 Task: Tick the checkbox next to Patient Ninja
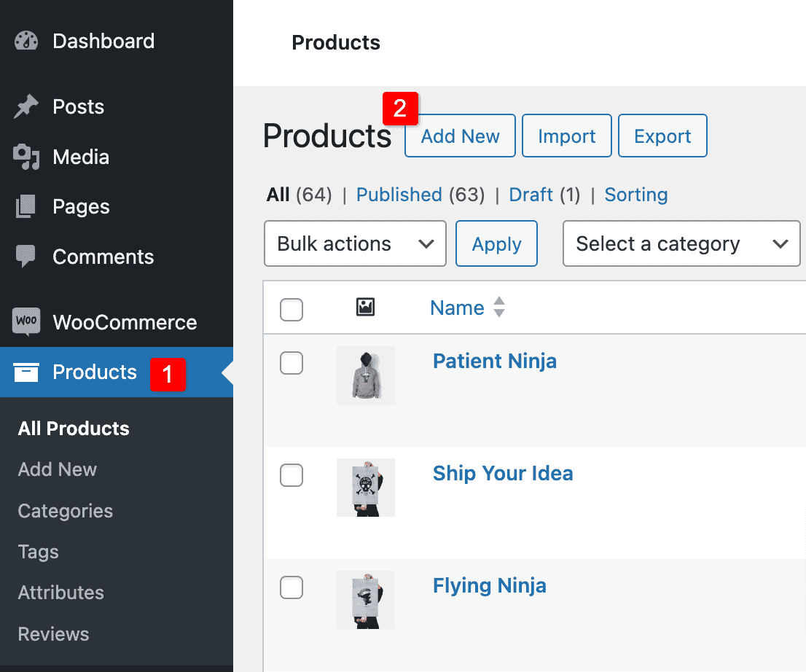tap(292, 363)
